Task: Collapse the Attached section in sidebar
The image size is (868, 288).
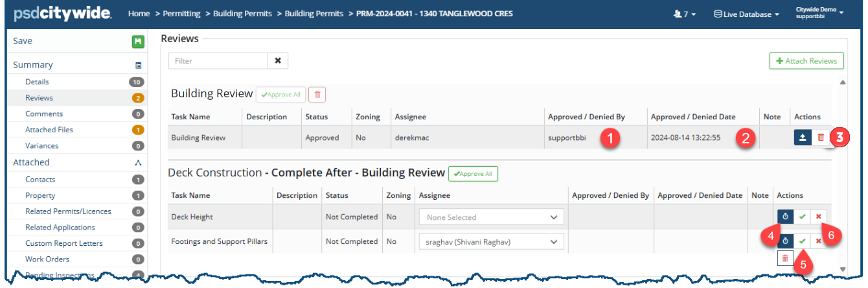Action: [138, 163]
